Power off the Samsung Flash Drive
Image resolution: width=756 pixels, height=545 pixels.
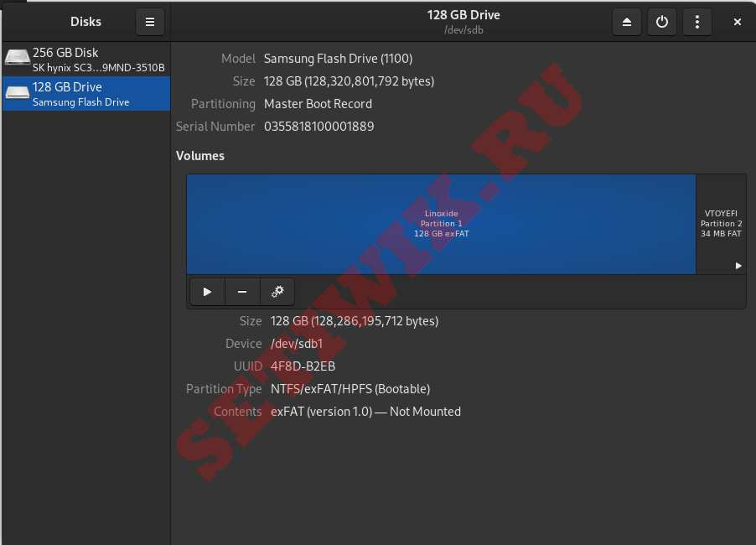662,22
